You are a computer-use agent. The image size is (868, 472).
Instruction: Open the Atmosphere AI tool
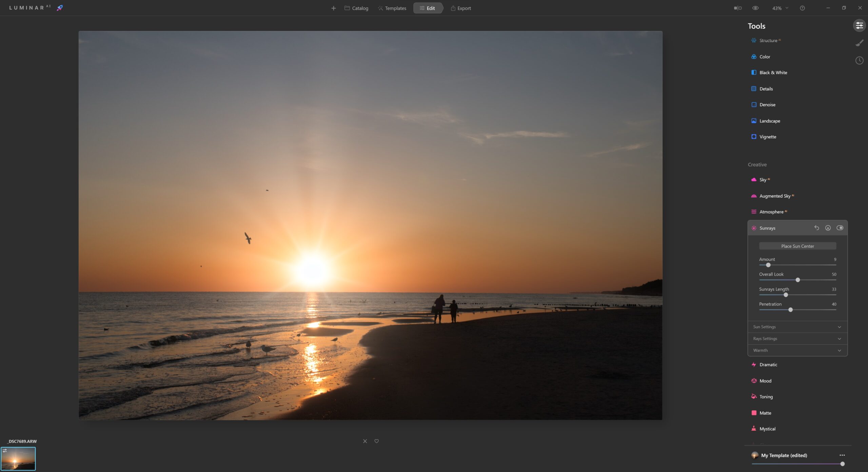[x=769, y=212]
